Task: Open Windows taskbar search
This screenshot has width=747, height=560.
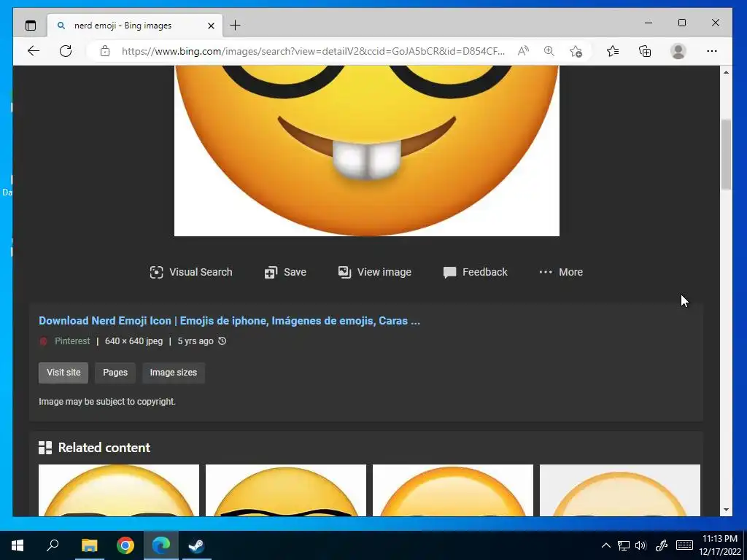Action: pyautogui.click(x=53, y=545)
